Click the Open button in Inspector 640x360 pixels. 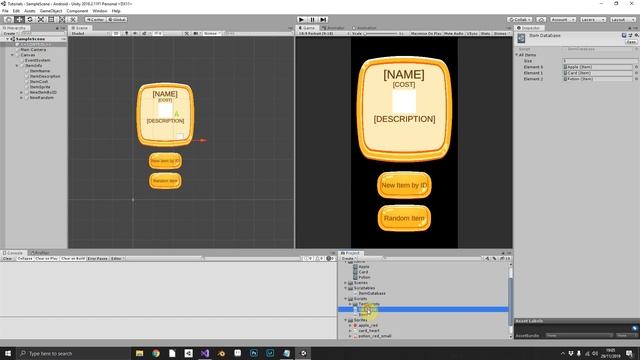pos(631,42)
